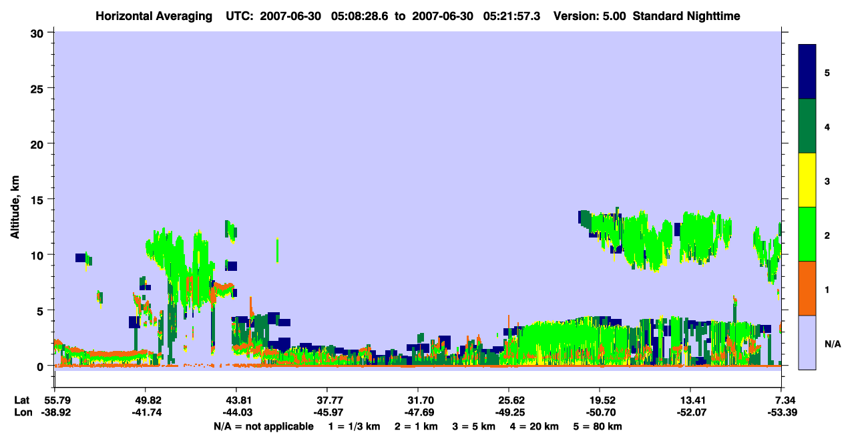
Task: Click longitude value -49.25
Action: point(509,412)
